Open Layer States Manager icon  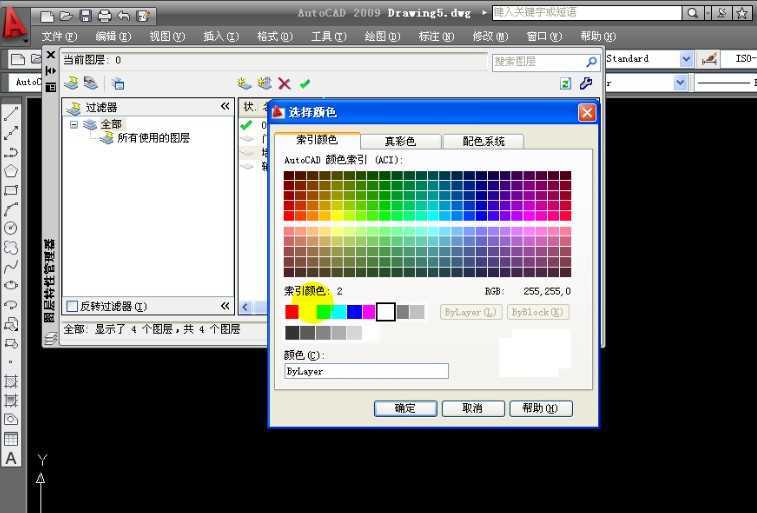(x=118, y=83)
